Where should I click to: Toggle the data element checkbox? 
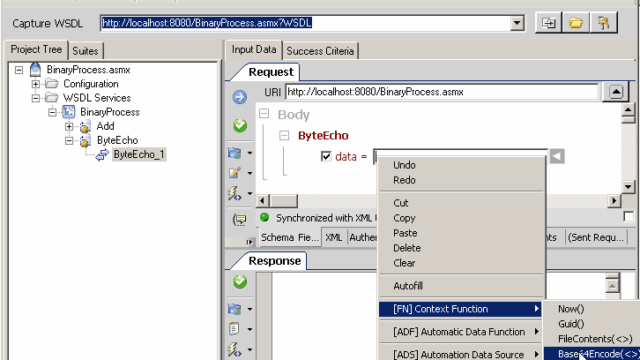326,156
